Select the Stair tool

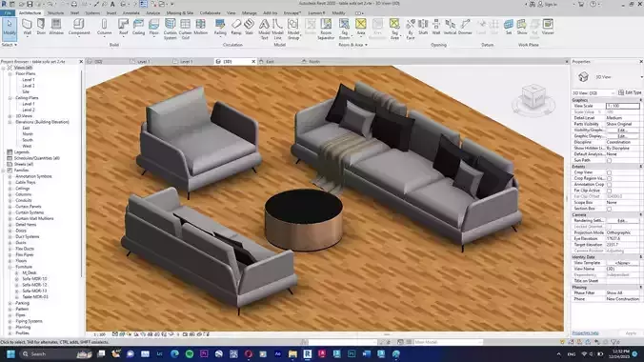pos(249,27)
